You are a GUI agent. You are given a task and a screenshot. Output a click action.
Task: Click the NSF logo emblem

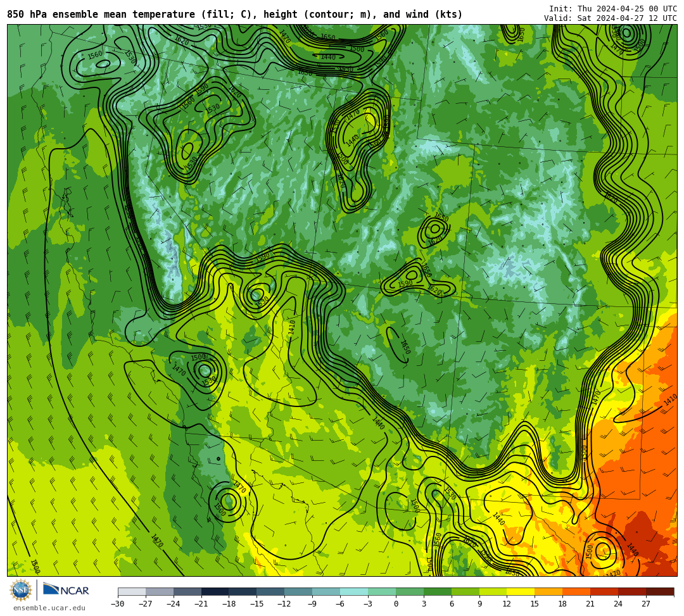20,590
